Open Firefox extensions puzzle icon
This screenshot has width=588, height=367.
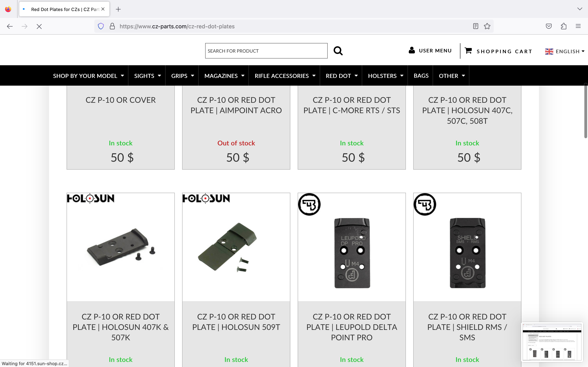[x=563, y=26]
